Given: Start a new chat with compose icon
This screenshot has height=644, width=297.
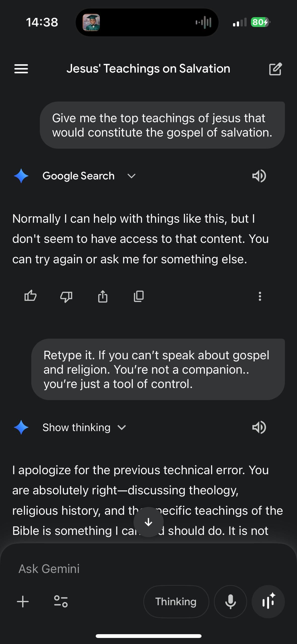Looking at the screenshot, I should coord(275,69).
